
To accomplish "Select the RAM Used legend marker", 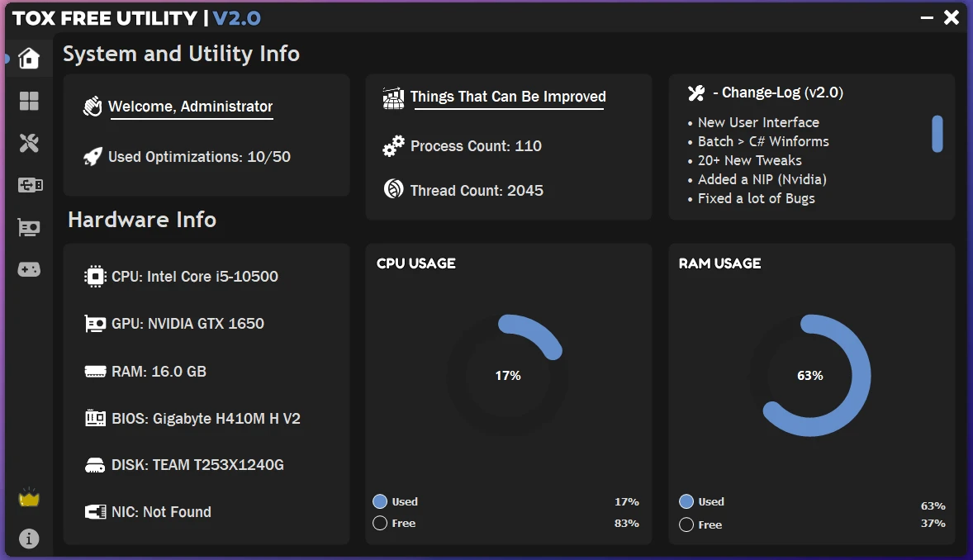I will click(x=686, y=501).
